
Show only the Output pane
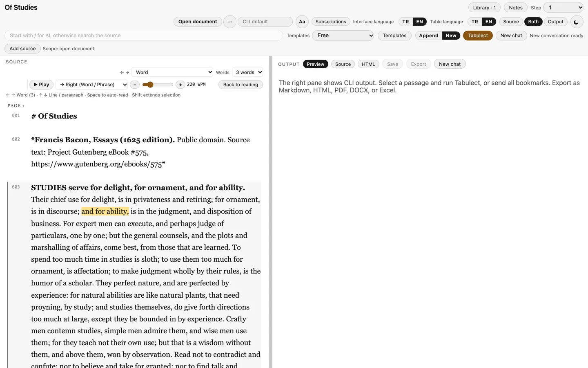coord(556,22)
